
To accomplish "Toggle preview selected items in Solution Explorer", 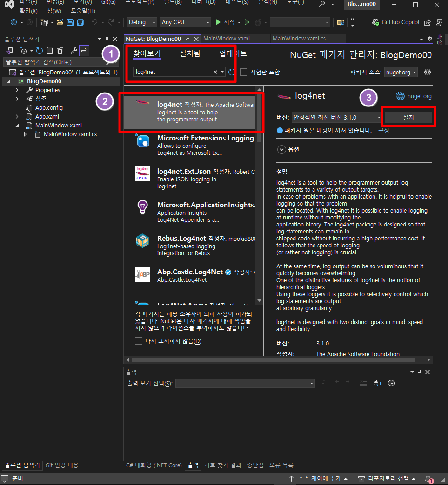I will click(84, 50).
